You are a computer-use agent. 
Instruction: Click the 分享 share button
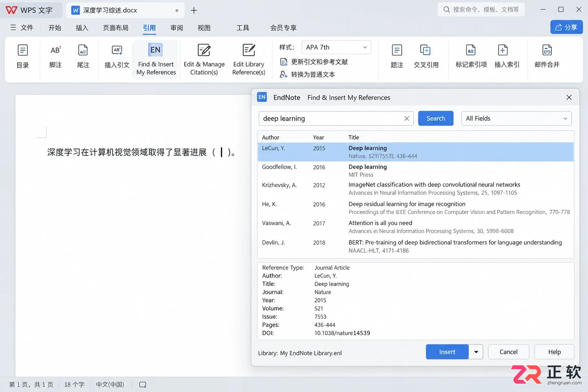(566, 27)
